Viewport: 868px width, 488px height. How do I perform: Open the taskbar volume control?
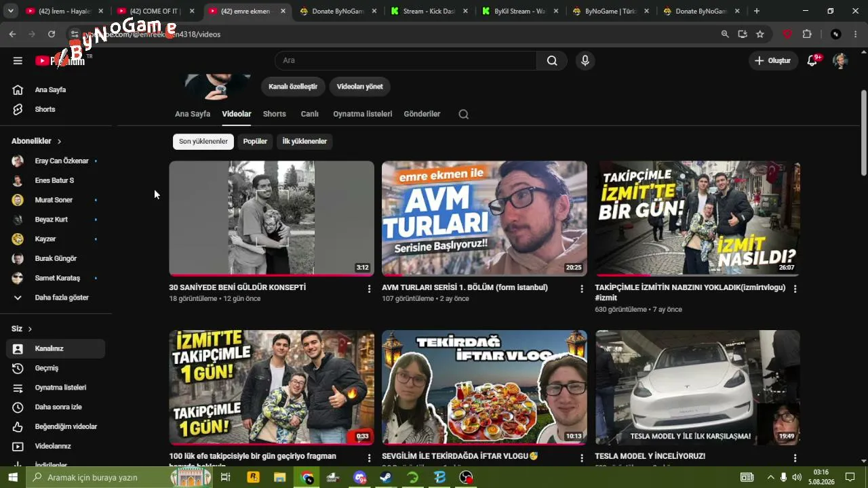(796, 477)
